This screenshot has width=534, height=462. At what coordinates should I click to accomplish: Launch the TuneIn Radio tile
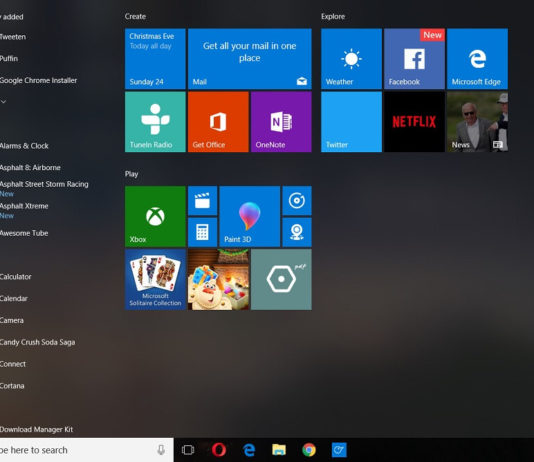pos(155,122)
